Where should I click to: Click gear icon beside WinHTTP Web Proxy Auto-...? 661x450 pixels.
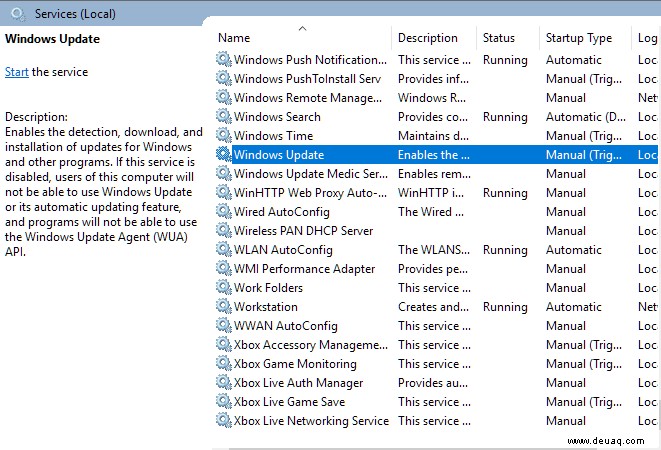pyautogui.click(x=224, y=192)
